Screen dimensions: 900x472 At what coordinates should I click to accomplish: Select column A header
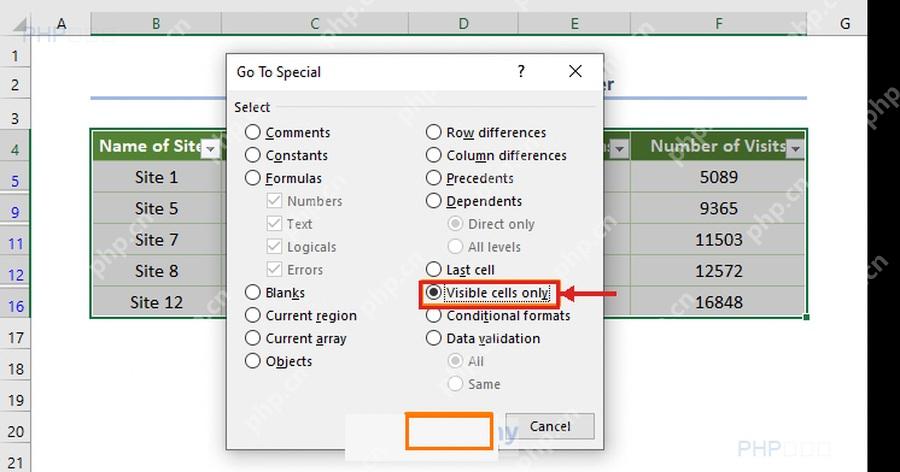(61, 24)
